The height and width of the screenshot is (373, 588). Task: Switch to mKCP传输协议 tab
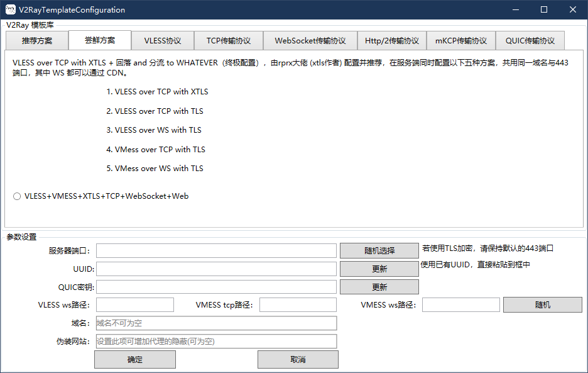click(x=461, y=41)
